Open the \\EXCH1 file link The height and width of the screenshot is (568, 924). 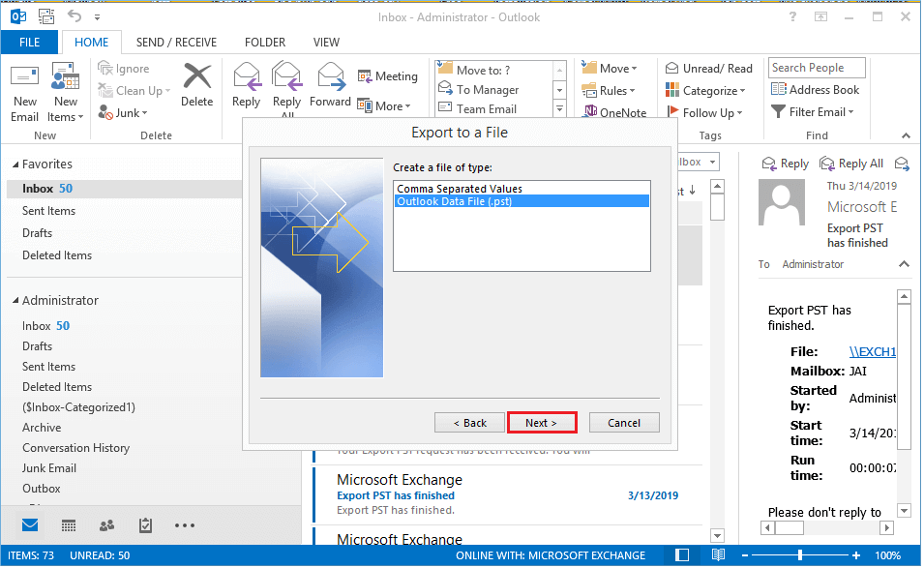tap(873, 352)
